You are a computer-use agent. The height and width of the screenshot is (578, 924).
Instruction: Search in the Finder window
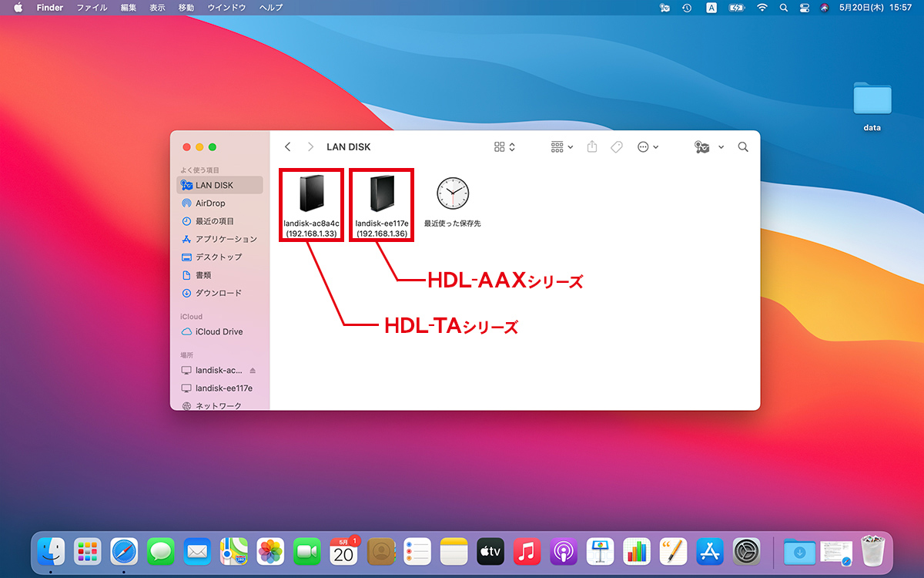(743, 146)
